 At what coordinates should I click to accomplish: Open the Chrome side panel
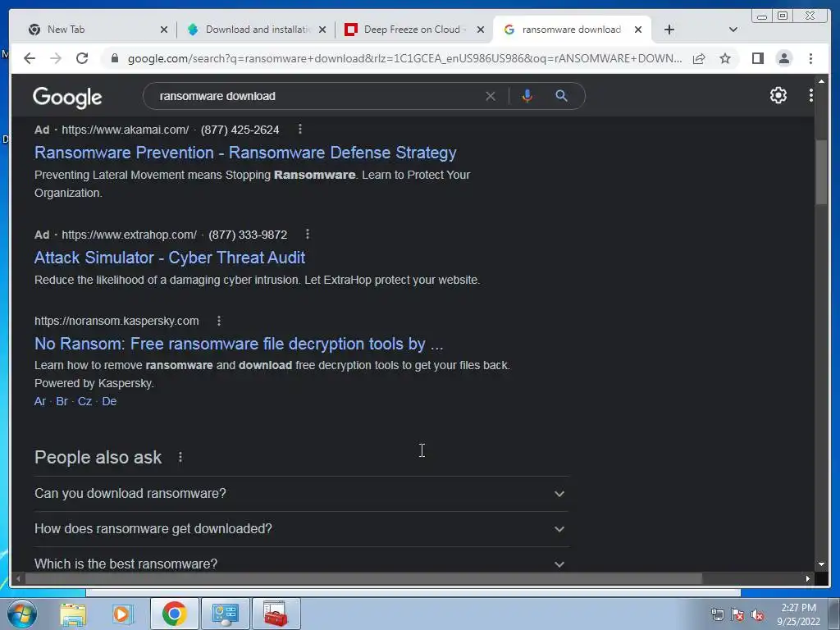(x=757, y=58)
